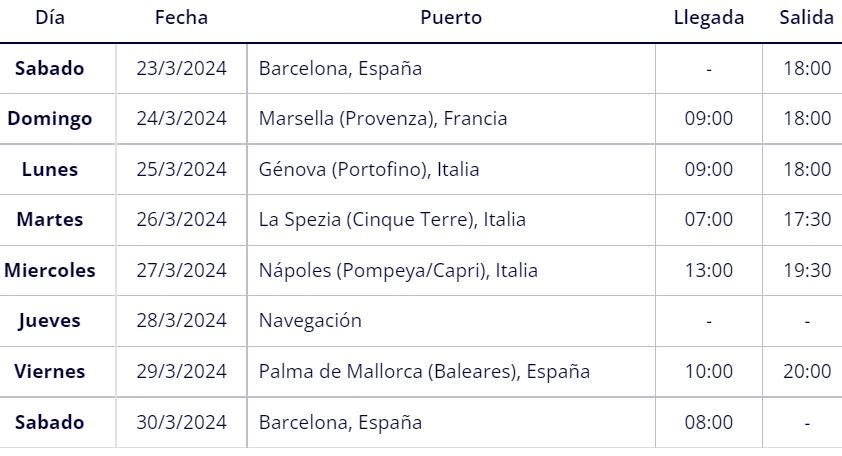Click the Llegada column header
The image size is (842, 456).
pyautogui.click(x=709, y=18)
